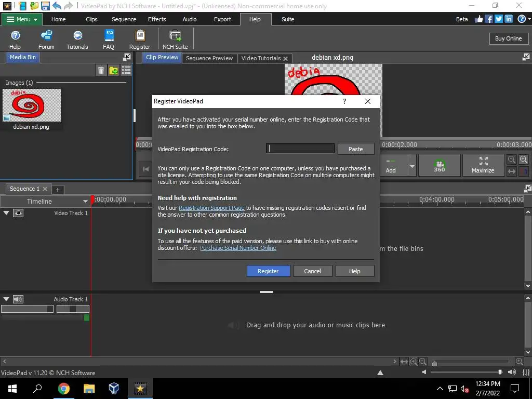
Task: Expand the help dropdown at top right
Action: point(529,19)
